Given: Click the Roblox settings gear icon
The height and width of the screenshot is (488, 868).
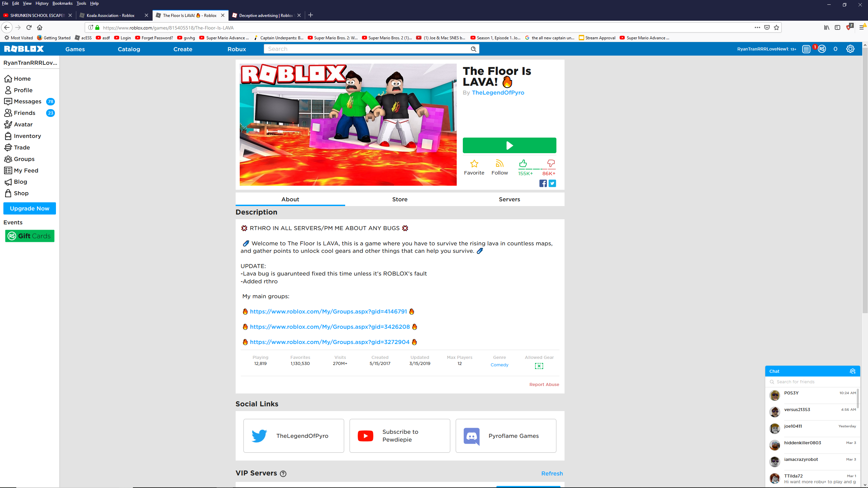Looking at the screenshot, I should point(851,49).
